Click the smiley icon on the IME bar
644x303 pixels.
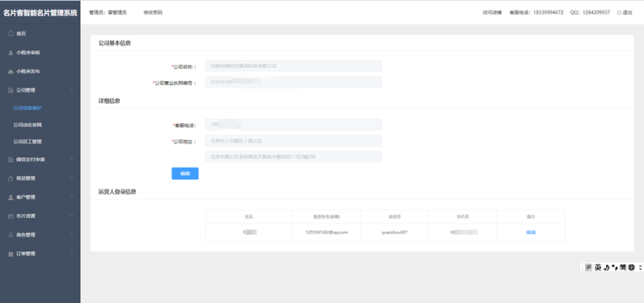click(631, 267)
